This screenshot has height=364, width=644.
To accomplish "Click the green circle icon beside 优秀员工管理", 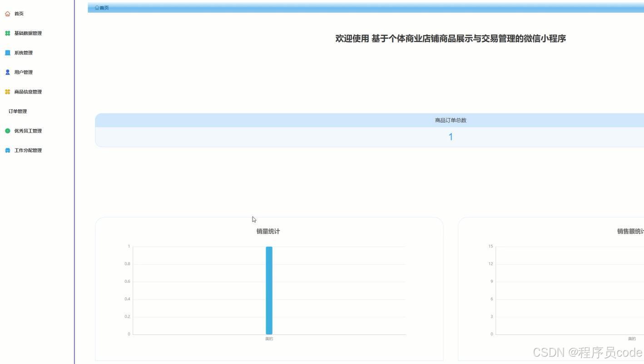I will tap(7, 131).
